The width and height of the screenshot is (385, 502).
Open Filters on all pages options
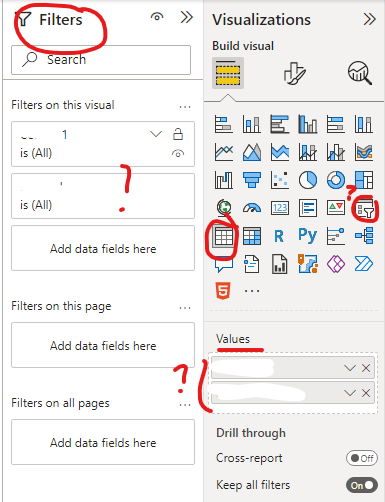[185, 405]
